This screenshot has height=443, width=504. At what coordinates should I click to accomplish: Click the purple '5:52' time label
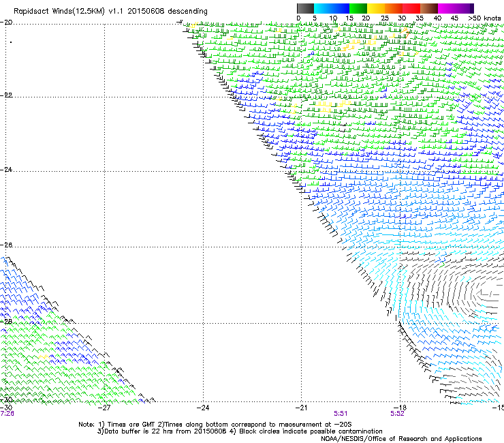pyautogui.click(x=397, y=414)
